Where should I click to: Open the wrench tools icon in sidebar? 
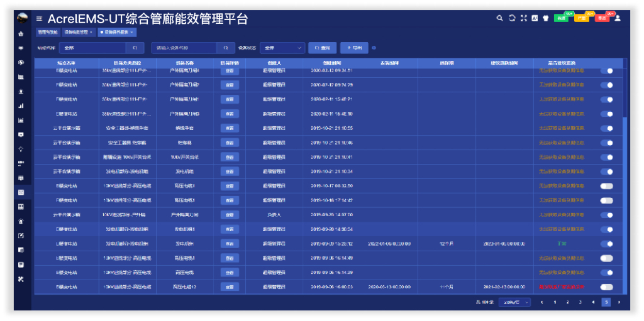pyautogui.click(x=21, y=279)
